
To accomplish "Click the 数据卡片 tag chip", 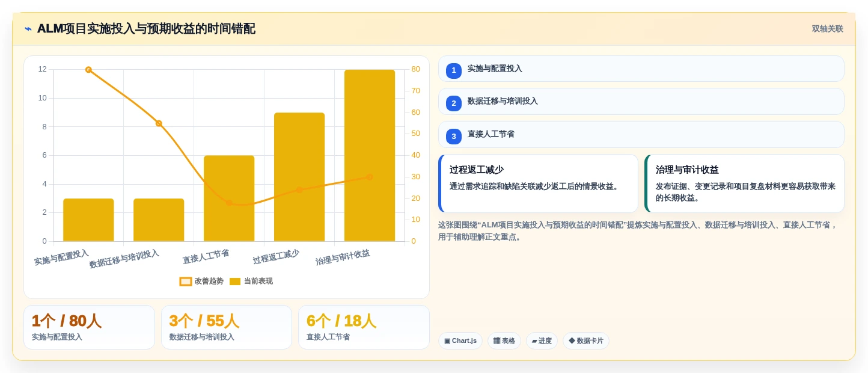I will [x=586, y=341].
